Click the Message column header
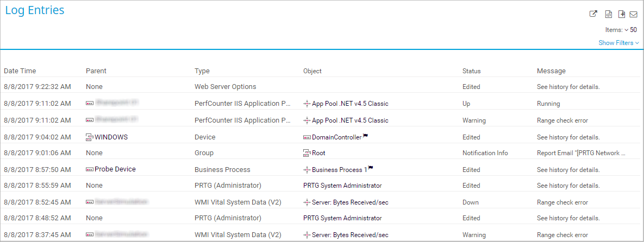The image size is (644, 242). tap(551, 71)
